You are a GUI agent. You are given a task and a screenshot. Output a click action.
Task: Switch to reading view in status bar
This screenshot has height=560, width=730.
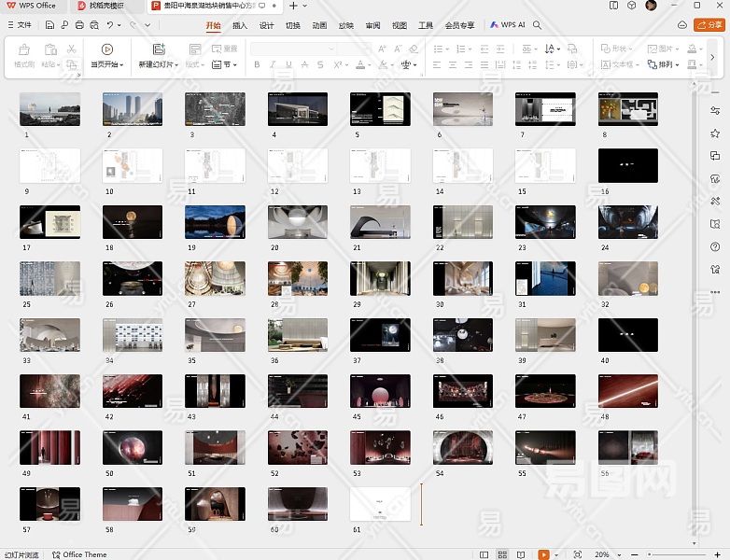click(520, 554)
